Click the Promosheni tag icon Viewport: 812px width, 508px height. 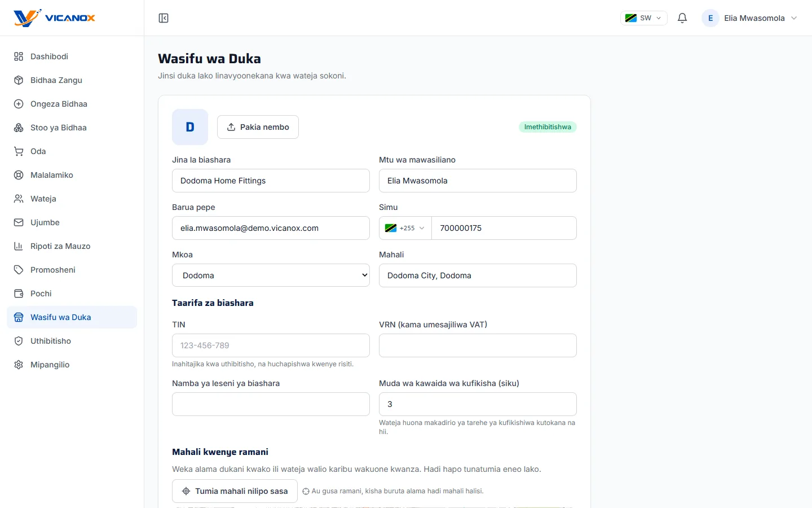click(19, 270)
